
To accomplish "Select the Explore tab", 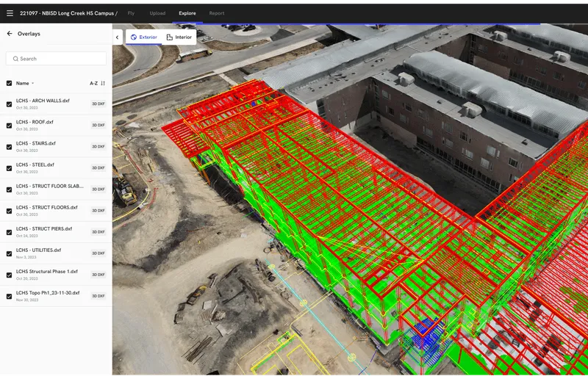I will coord(187,13).
